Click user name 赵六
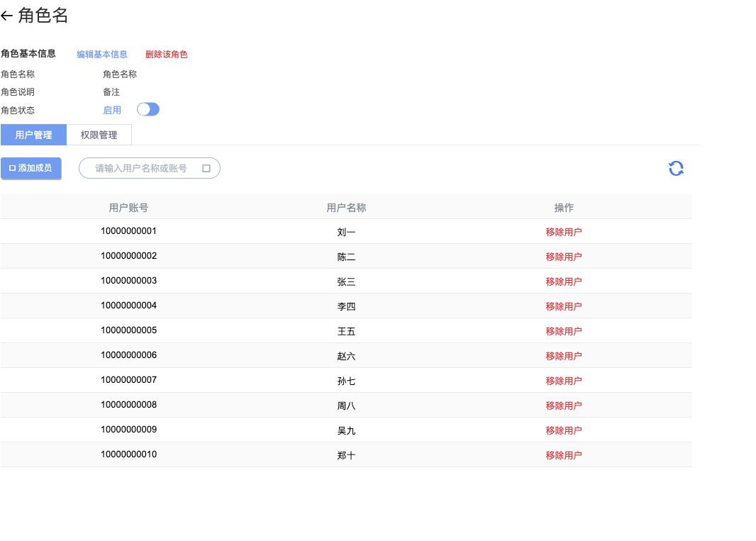 click(346, 357)
